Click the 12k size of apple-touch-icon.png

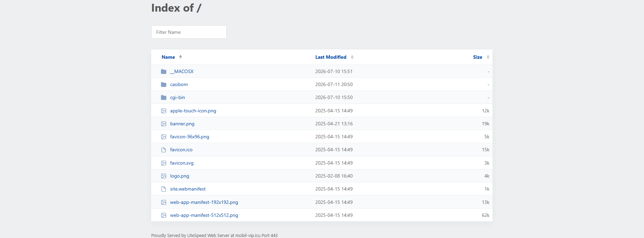point(486,111)
